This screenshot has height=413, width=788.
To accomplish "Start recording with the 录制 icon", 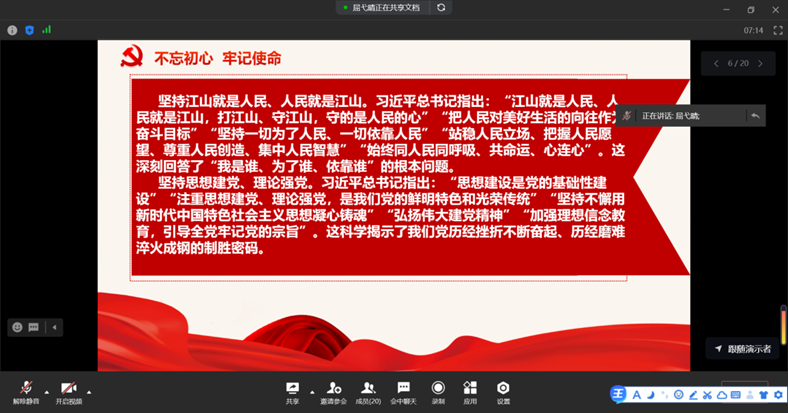I will point(438,388).
